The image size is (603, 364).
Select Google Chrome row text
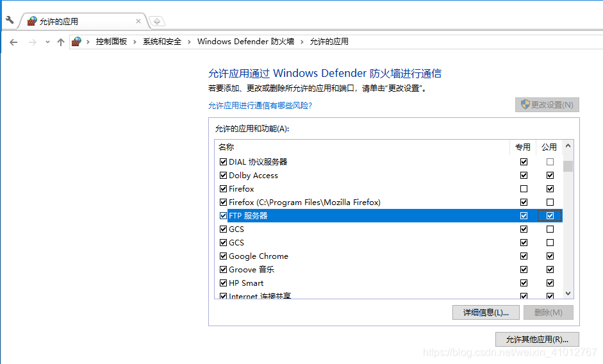(x=258, y=256)
